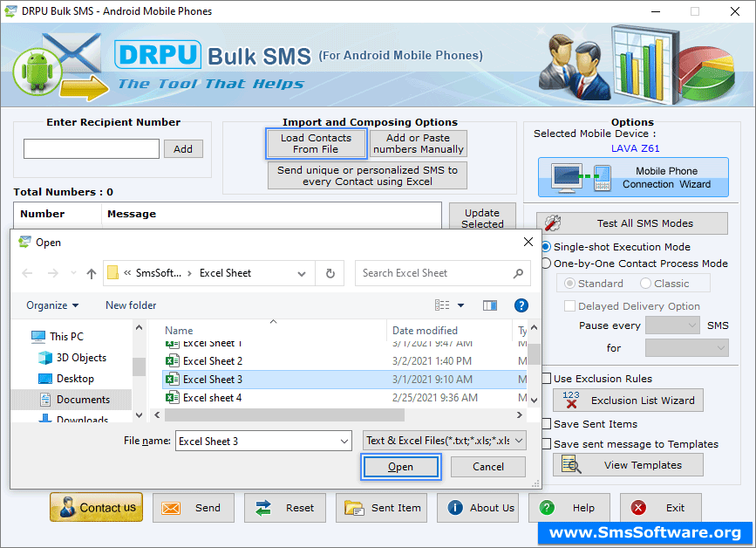Select Single-shot Execution Mode
The height and width of the screenshot is (548, 756).
[546, 246]
